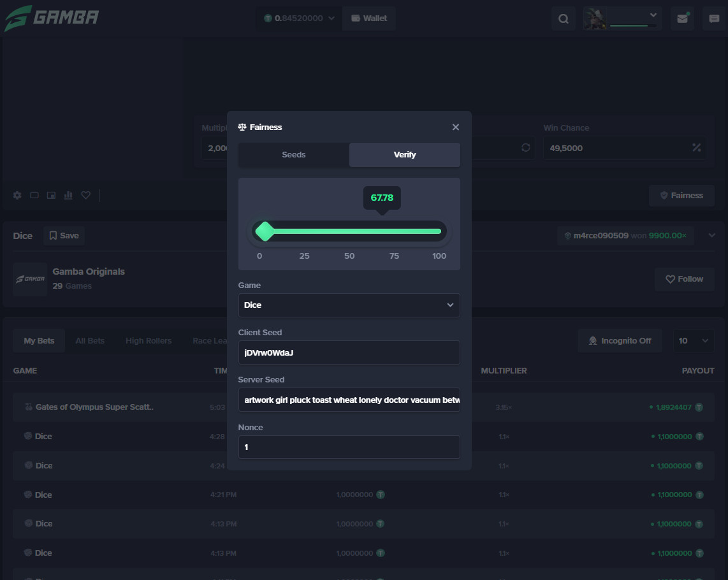Open the search icon in header
Viewport: 728px width, 580px height.
563,18
